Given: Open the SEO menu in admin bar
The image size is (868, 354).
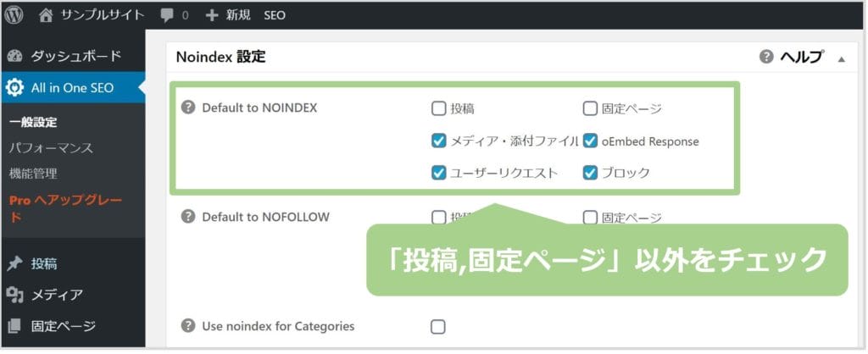Looking at the screenshot, I should pyautogui.click(x=275, y=15).
